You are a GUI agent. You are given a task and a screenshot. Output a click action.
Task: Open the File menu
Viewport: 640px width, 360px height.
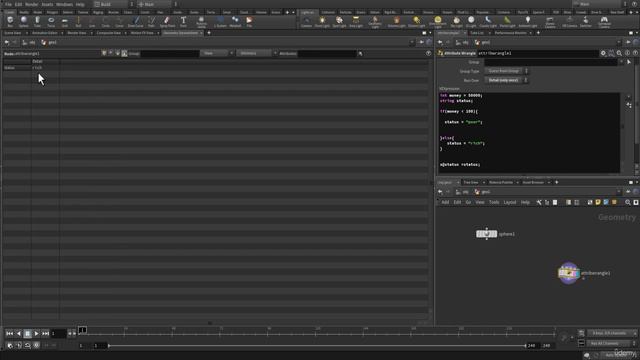coord(8,4)
